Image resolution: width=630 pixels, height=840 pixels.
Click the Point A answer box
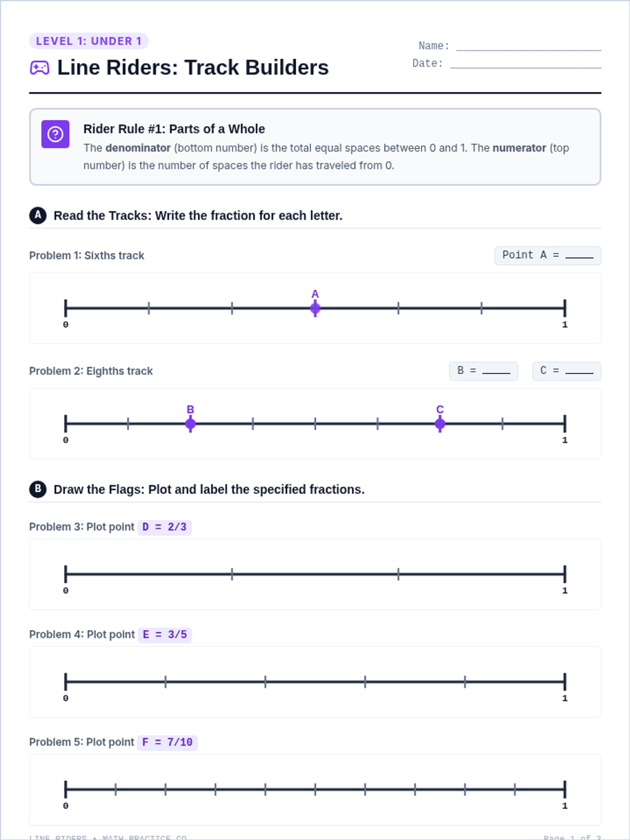[548, 256]
